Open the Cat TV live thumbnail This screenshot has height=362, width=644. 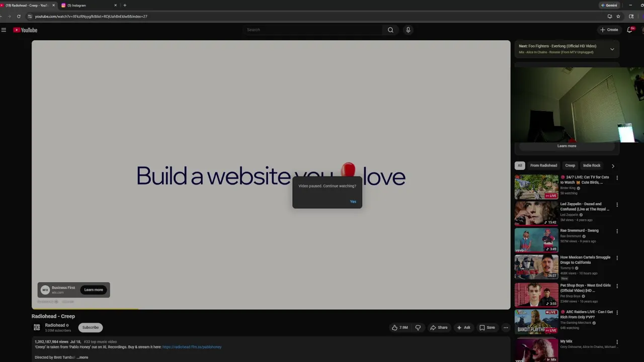(x=536, y=187)
